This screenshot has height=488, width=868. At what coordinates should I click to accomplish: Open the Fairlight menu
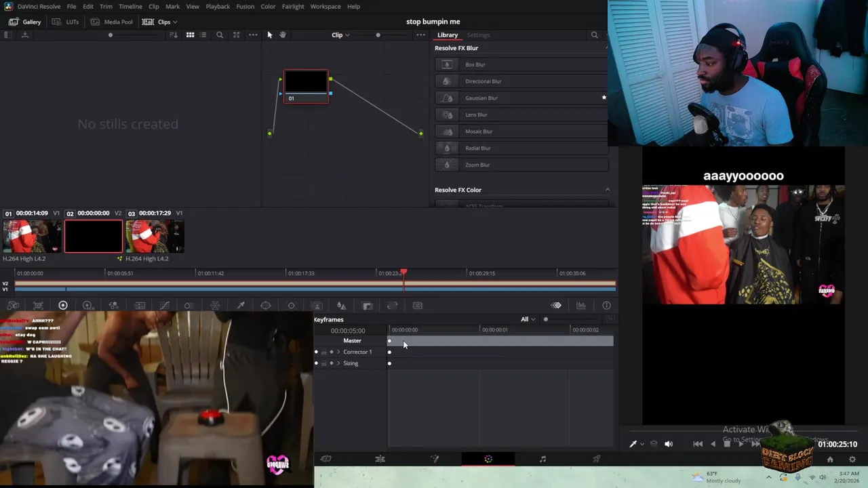click(293, 6)
